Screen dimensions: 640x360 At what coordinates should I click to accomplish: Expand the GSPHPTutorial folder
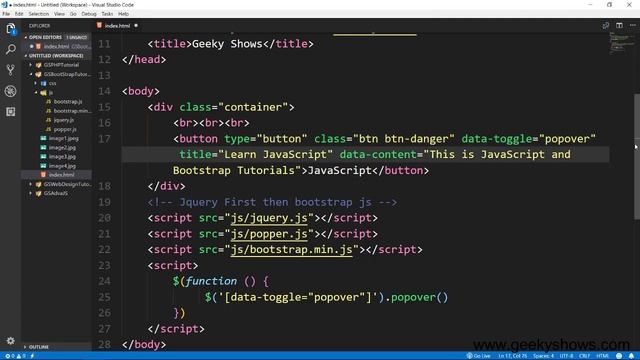point(31,65)
